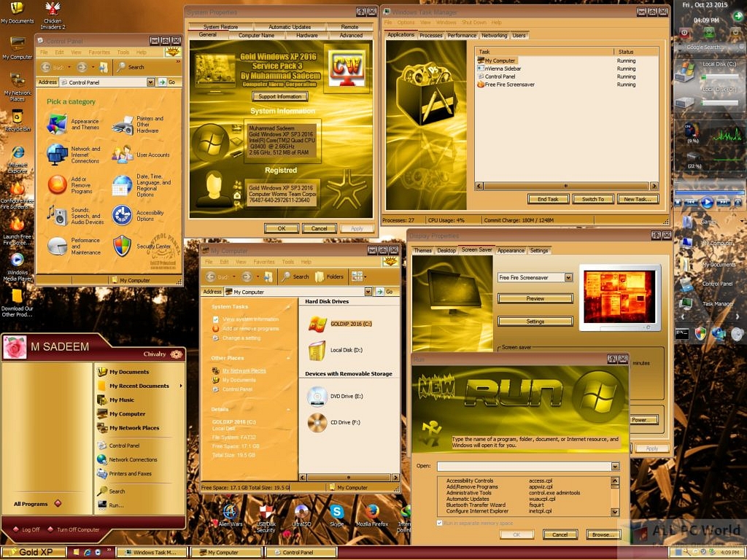Open Network and Internet Connections category
This screenshot has height=560, width=747.
point(57,155)
